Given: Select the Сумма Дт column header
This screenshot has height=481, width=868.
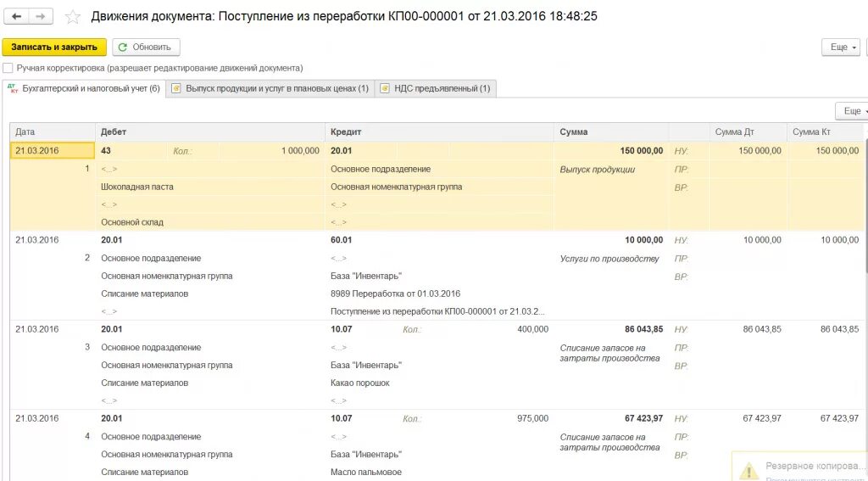Looking at the screenshot, I should click(x=734, y=132).
